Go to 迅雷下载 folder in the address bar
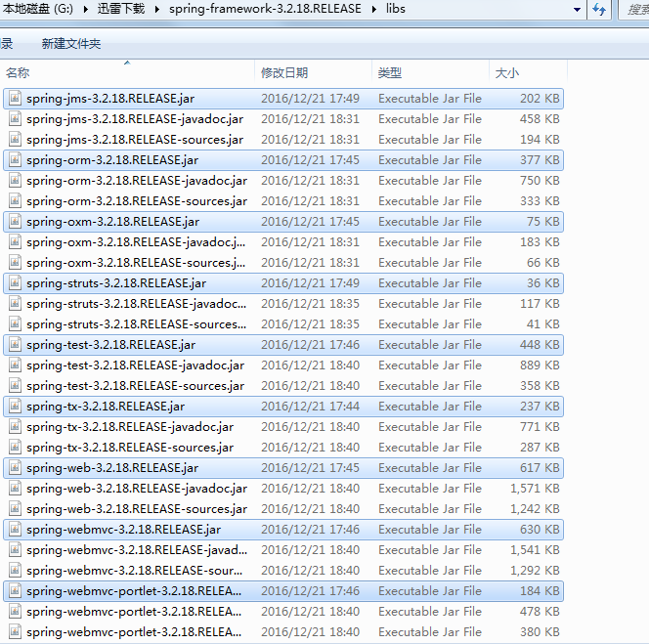Viewport: 649px width, 644px height. pyautogui.click(x=121, y=9)
